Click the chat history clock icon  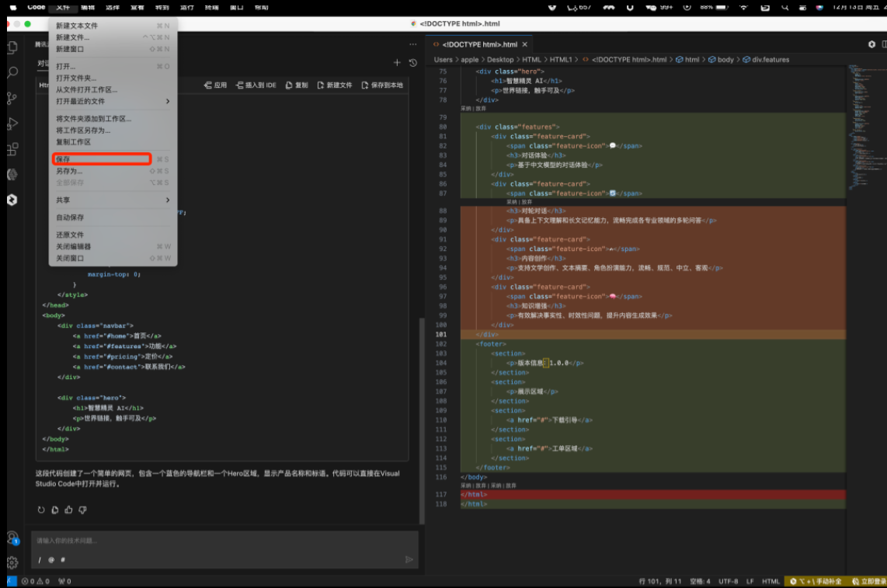[x=413, y=63]
